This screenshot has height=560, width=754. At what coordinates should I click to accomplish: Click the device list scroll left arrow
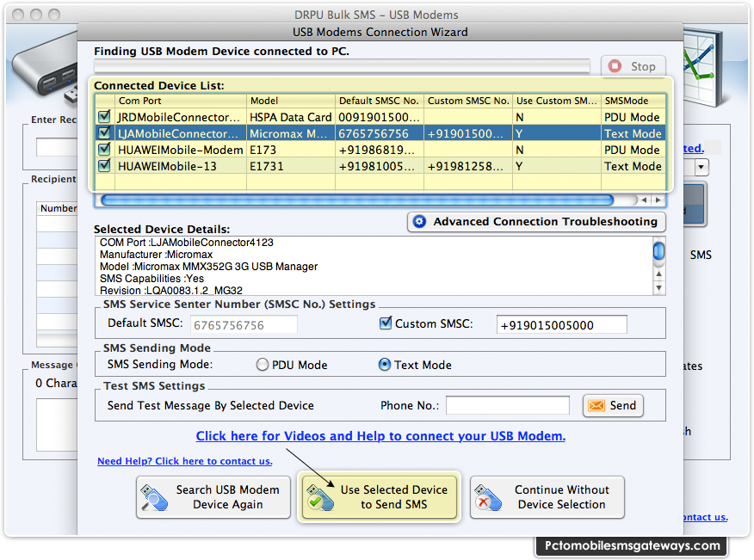(x=644, y=200)
